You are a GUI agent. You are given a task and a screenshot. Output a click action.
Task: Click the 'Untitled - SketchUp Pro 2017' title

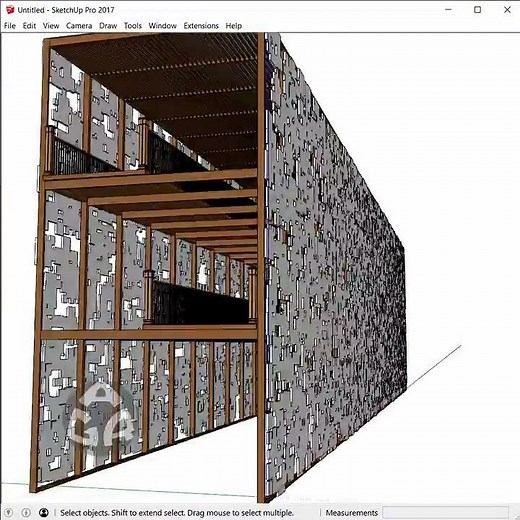[x=66, y=10]
